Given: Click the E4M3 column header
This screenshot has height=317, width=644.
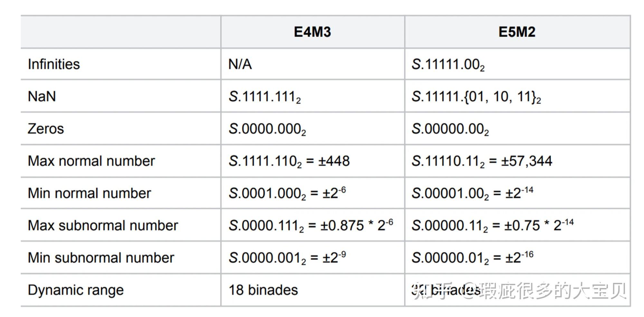Looking at the screenshot, I should pos(312,32).
